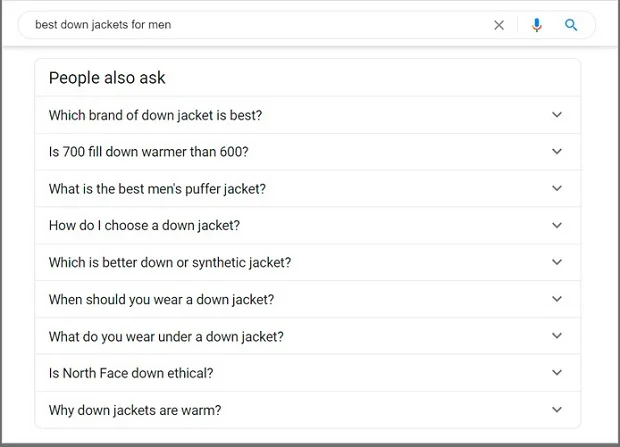The width and height of the screenshot is (620, 447).
Task: Click in the 'best down jackets for men' search field
Action: [x=250, y=25]
